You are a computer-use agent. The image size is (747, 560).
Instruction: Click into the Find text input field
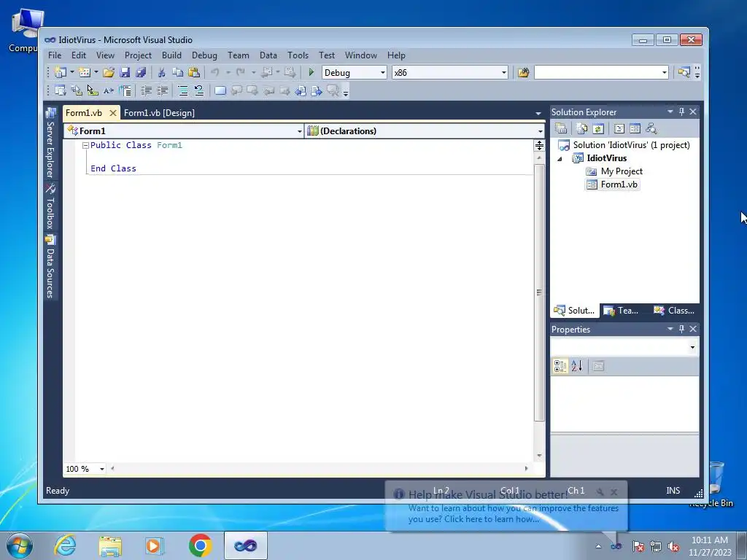pyautogui.click(x=597, y=72)
